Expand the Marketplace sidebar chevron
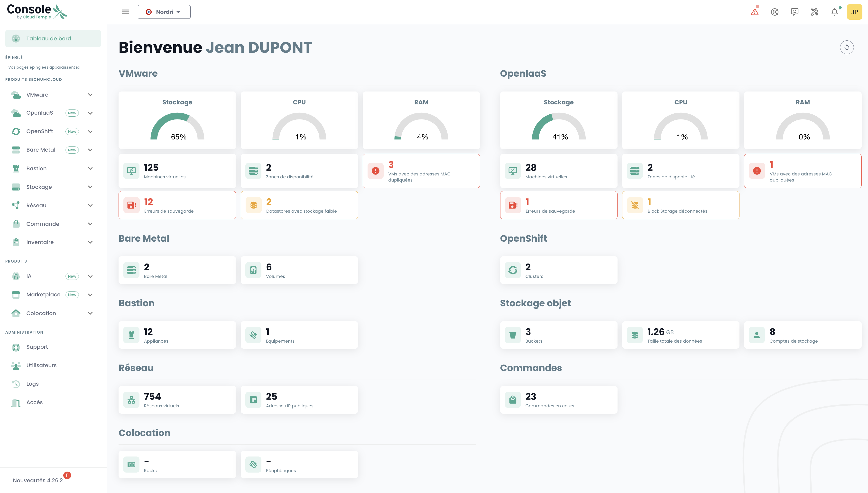 (90, 295)
